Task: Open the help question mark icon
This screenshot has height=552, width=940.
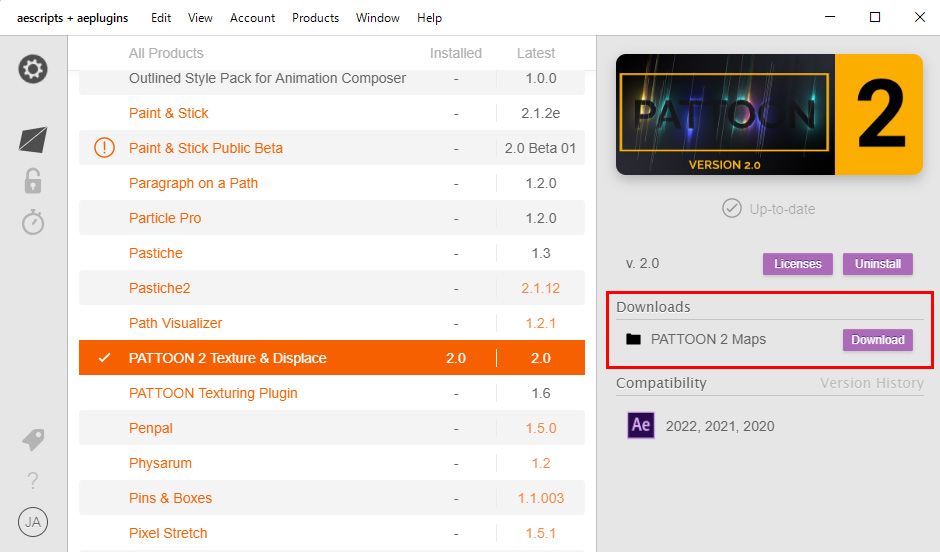Action: (33, 480)
